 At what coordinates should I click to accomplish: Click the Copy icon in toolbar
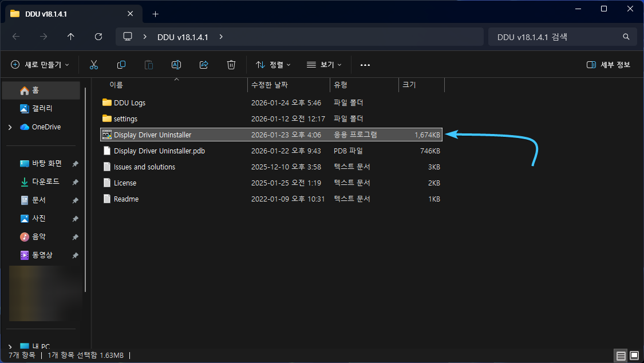(x=121, y=65)
